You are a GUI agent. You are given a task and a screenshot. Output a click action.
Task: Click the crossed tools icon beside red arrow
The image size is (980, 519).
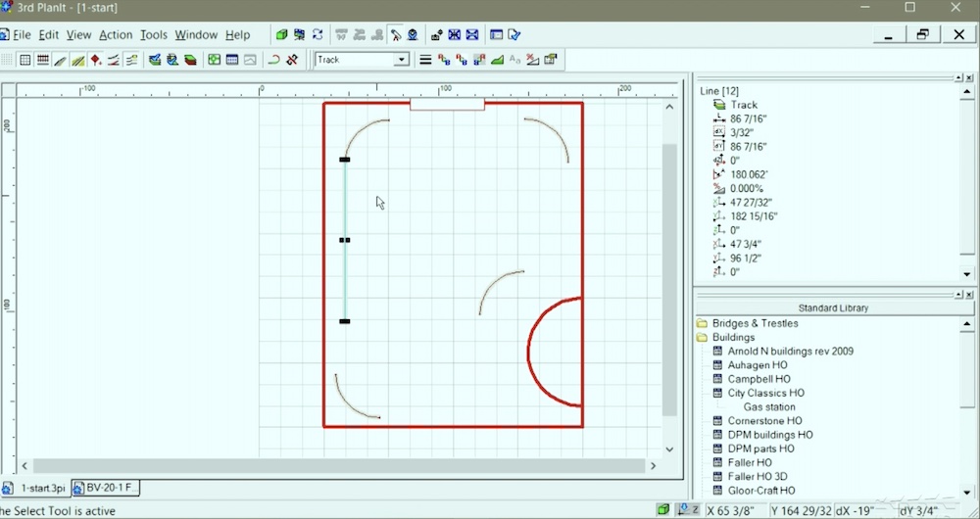pos(292,60)
